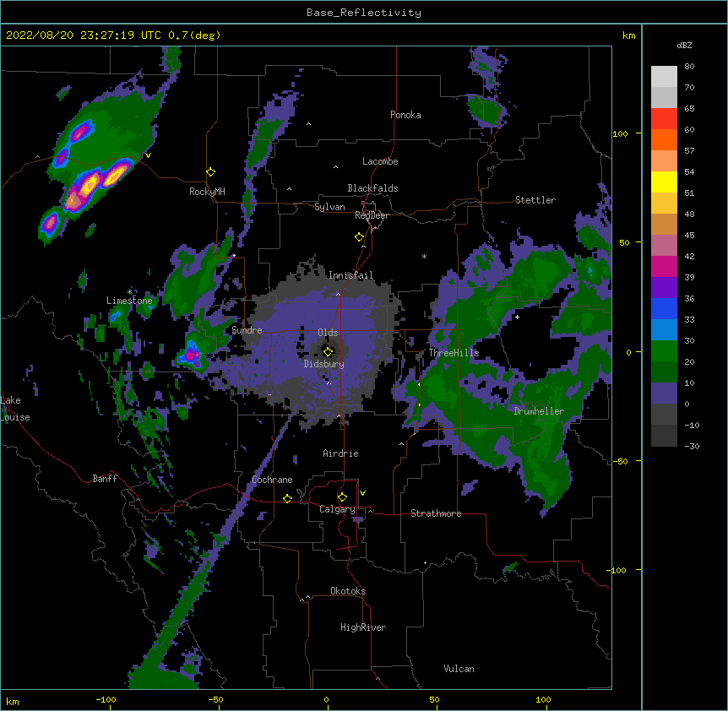Click the Stettler city label
728x711 pixels.
tap(535, 200)
